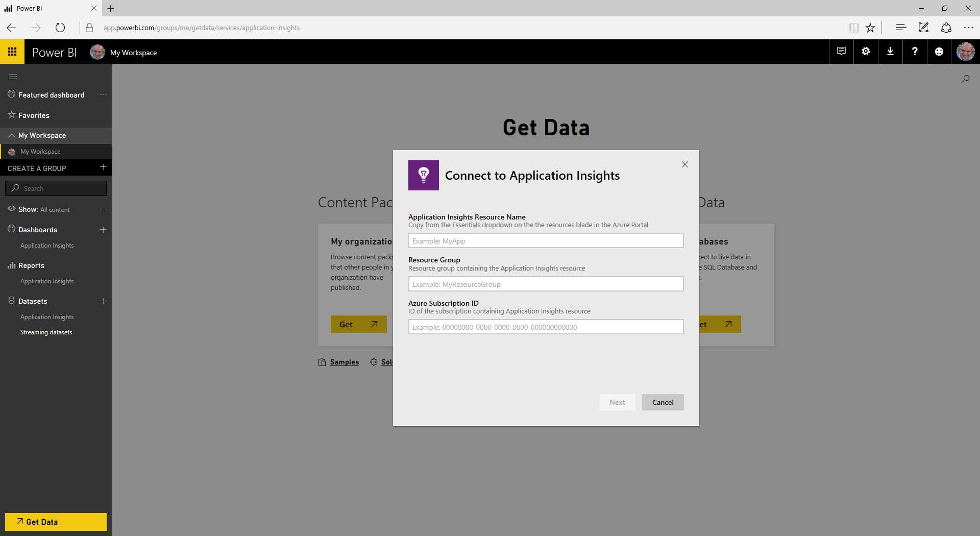Viewport: 980px width, 536px height.
Task: Open Power BI notifications icon
Action: (841, 52)
